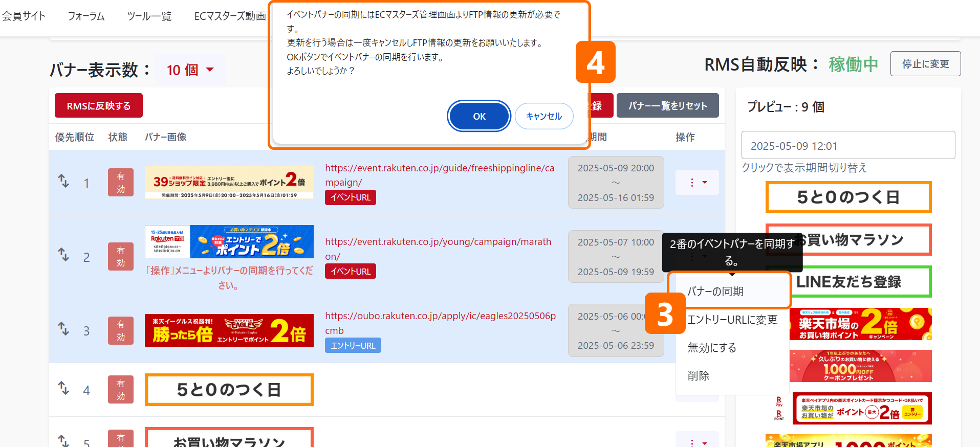This screenshot has height=447, width=980.
Task: Click the reorder arrows icon for row 1
Action: click(x=63, y=181)
